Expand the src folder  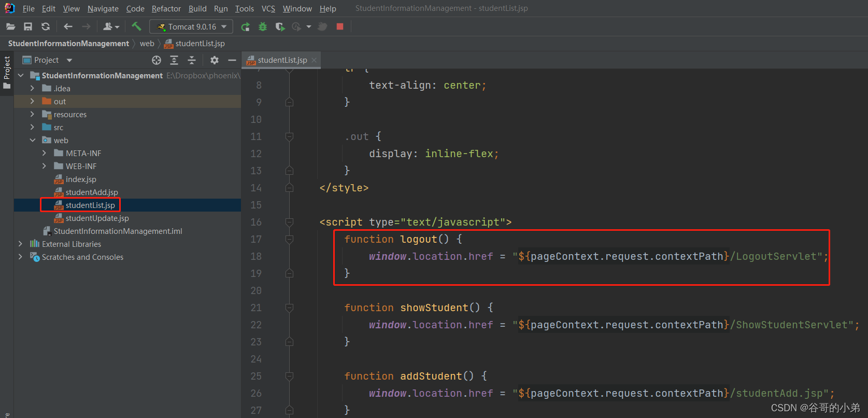click(x=32, y=128)
